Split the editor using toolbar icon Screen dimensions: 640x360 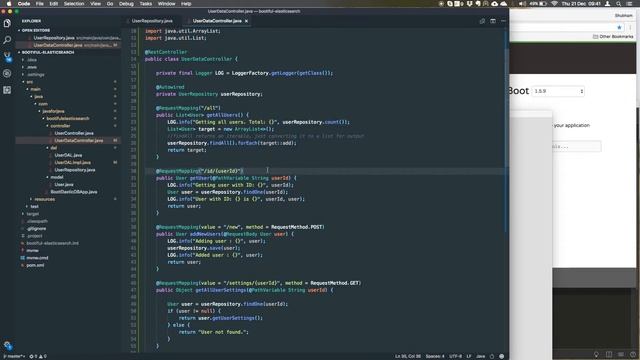[x=493, y=21]
